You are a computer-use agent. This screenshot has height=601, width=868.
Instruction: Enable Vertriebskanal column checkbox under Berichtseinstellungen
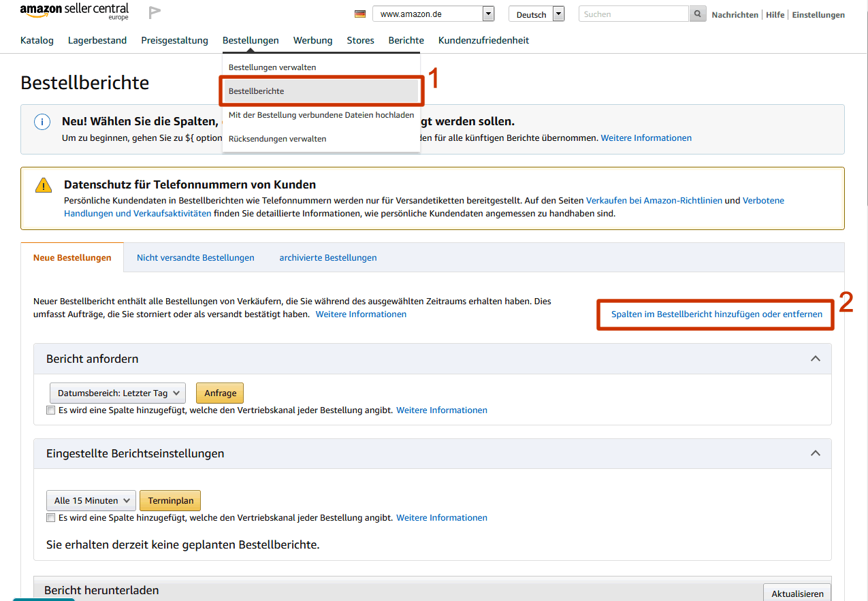pos(50,518)
